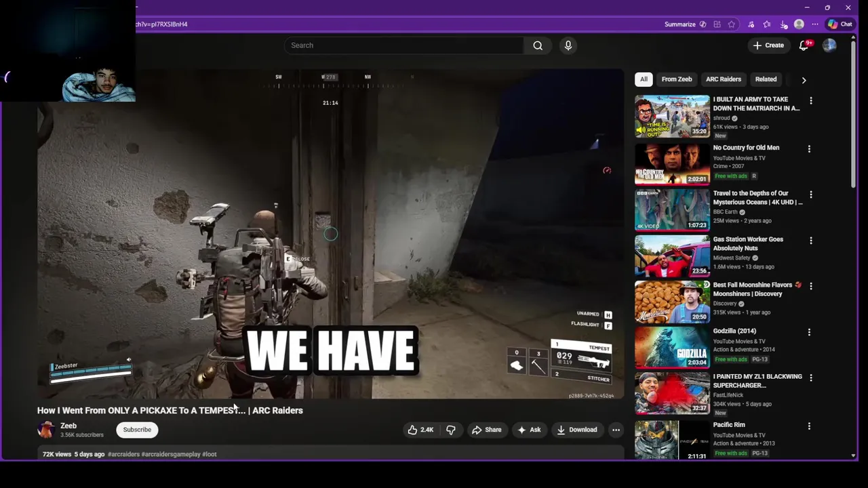Open options for Mysterious Oceans video
The width and height of the screenshot is (868, 488).
tap(810, 195)
